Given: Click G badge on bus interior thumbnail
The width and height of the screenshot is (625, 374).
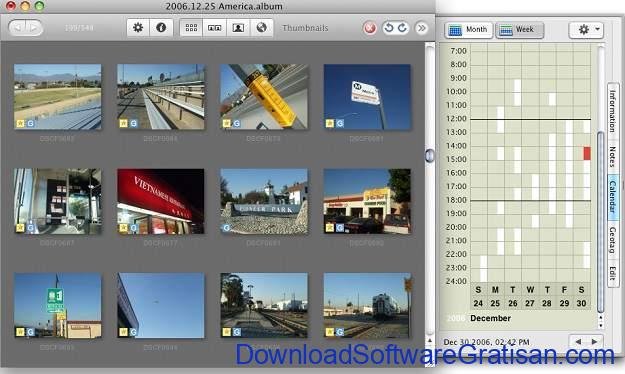Looking at the screenshot, I should point(30,228).
